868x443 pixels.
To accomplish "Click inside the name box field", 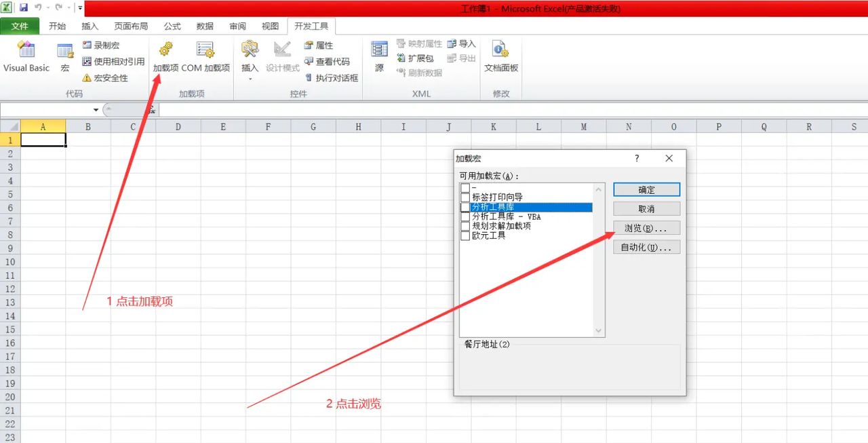I will point(46,110).
